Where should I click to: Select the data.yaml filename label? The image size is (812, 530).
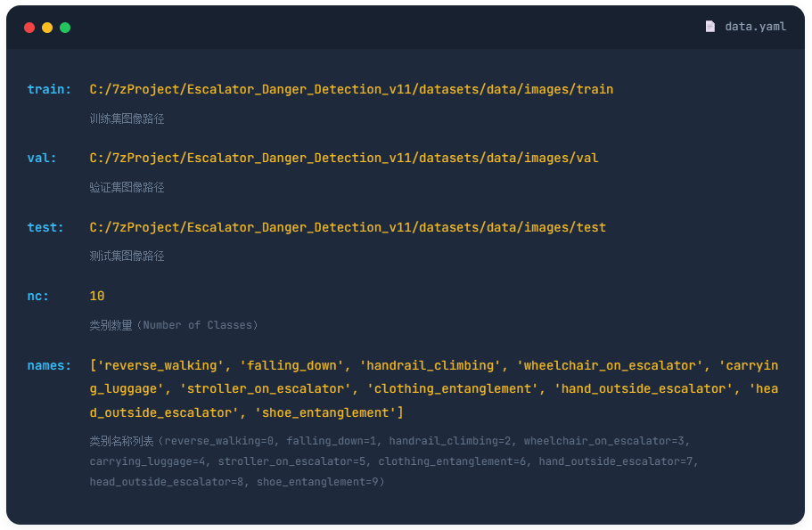(x=755, y=27)
